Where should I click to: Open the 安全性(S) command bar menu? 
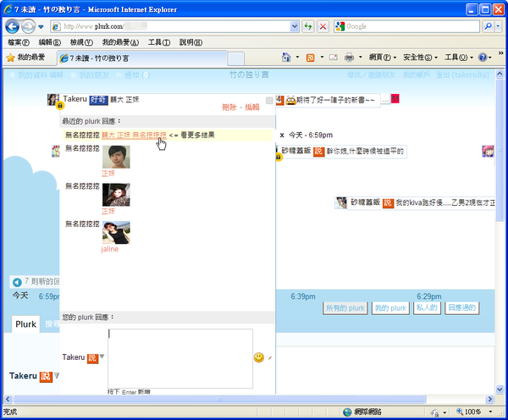tap(420, 58)
